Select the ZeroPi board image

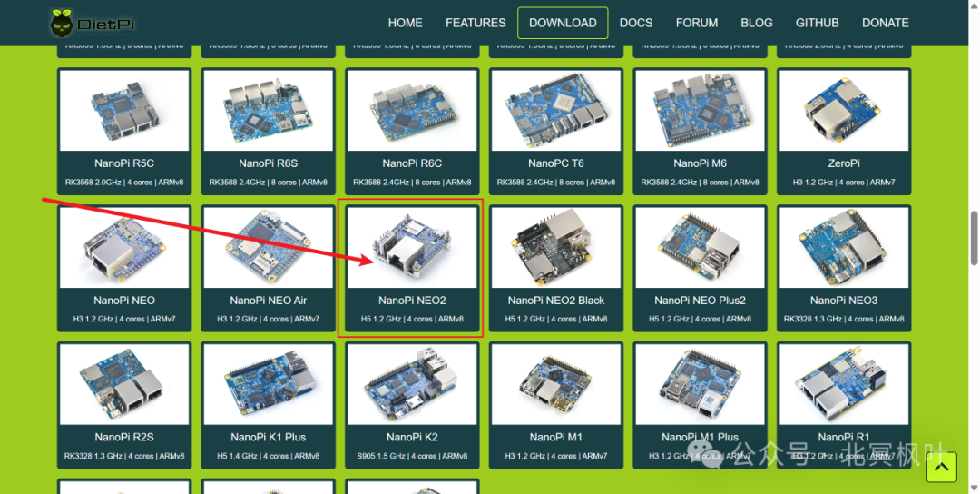[844, 110]
